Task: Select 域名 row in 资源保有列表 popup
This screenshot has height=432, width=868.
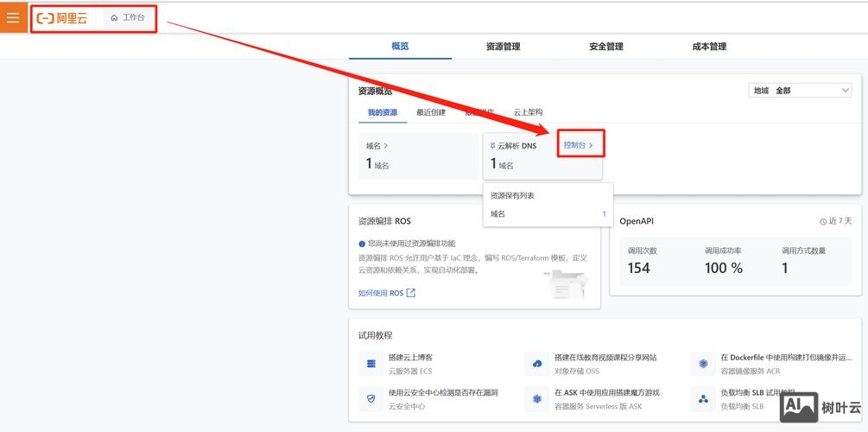Action: click(x=548, y=213)
